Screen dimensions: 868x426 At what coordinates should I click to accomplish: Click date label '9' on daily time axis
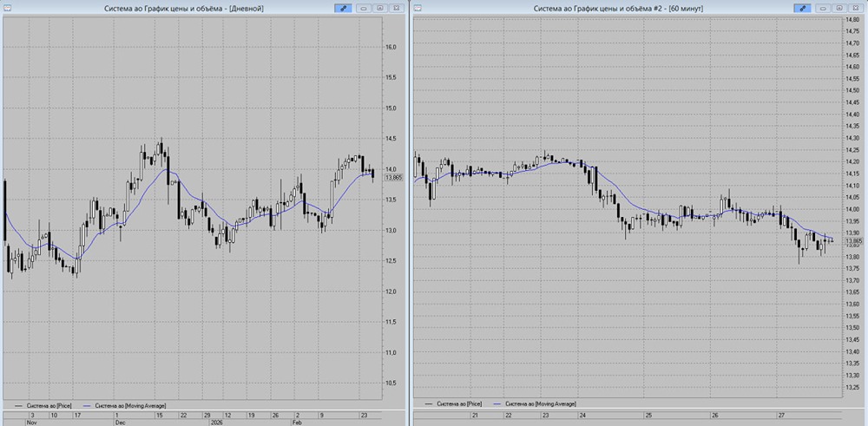click(x=320, y=415)
